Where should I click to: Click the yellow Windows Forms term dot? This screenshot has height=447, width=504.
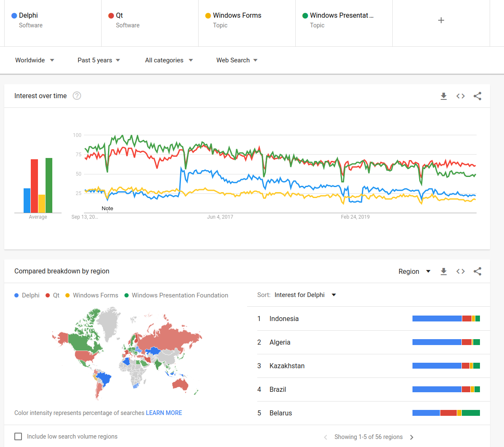click(208, 16)
